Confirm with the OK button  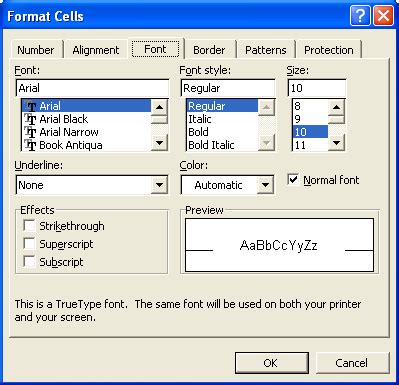[272, 363]
